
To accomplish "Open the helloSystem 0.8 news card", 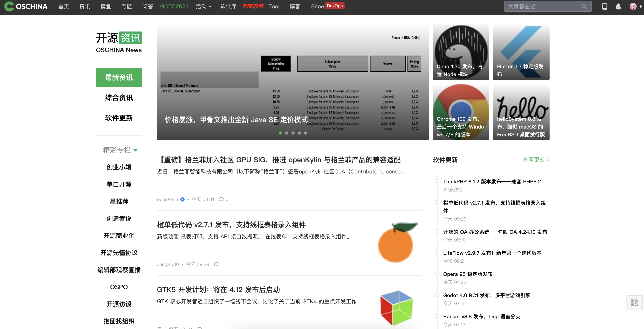I will (x=521, y=112).
